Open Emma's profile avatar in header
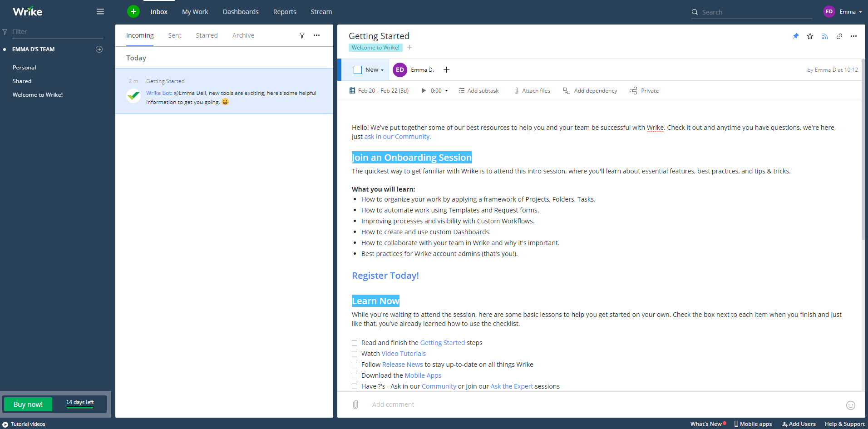This screenshot has height=429, width=868. pos(829,12)
